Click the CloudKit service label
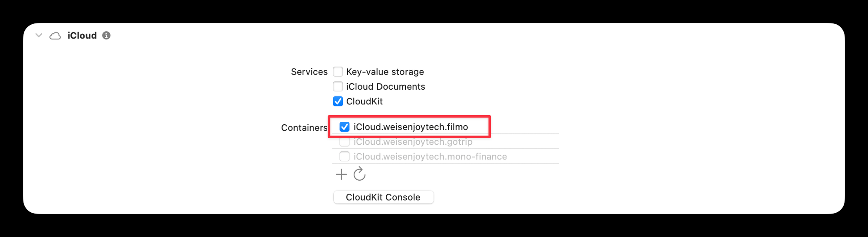This screenshot has width=868, height=237. [x=364, y=101]
